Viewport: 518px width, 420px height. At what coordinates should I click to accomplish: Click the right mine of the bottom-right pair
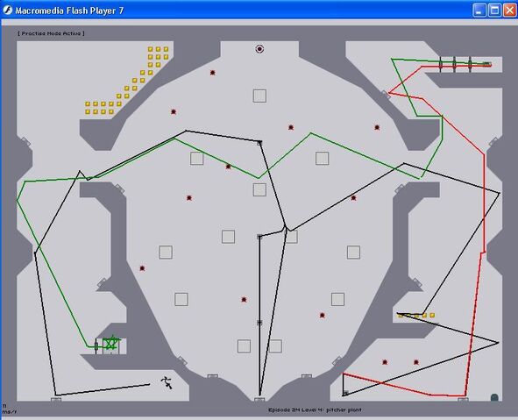click(x=416, y=362)
